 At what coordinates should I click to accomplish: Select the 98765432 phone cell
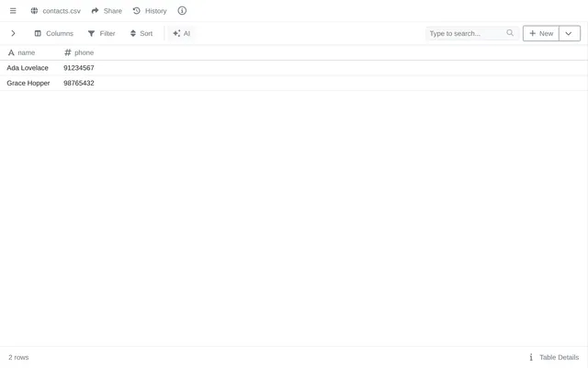79,83
